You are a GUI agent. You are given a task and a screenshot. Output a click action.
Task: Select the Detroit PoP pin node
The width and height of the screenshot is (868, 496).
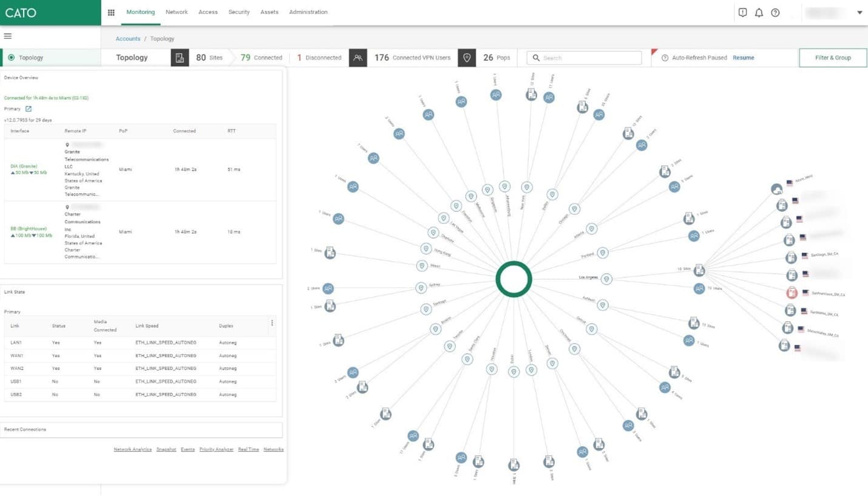(x=591, y=329)
